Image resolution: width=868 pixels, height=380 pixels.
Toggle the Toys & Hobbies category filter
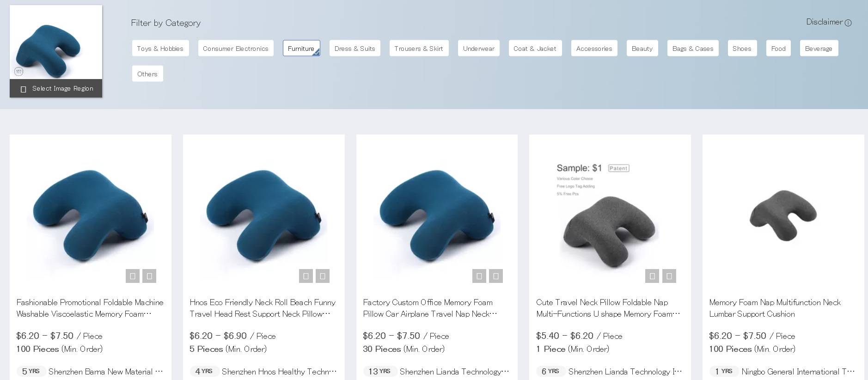tap(160, 48)
